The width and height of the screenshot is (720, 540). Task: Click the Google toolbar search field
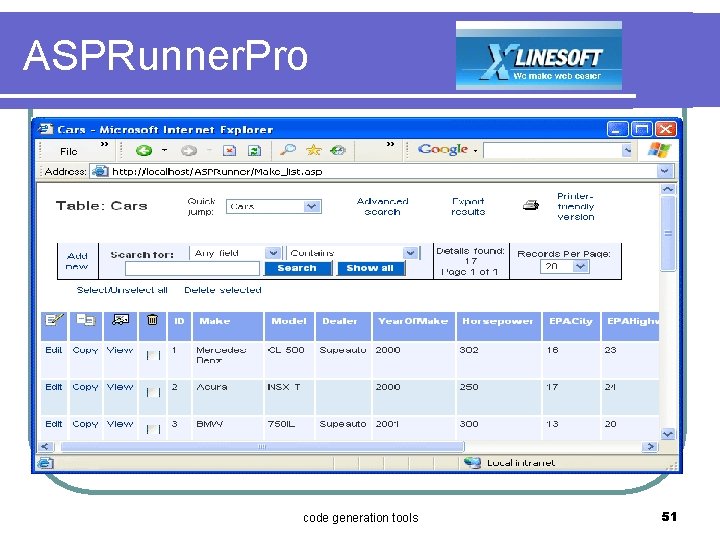point(552,150)
